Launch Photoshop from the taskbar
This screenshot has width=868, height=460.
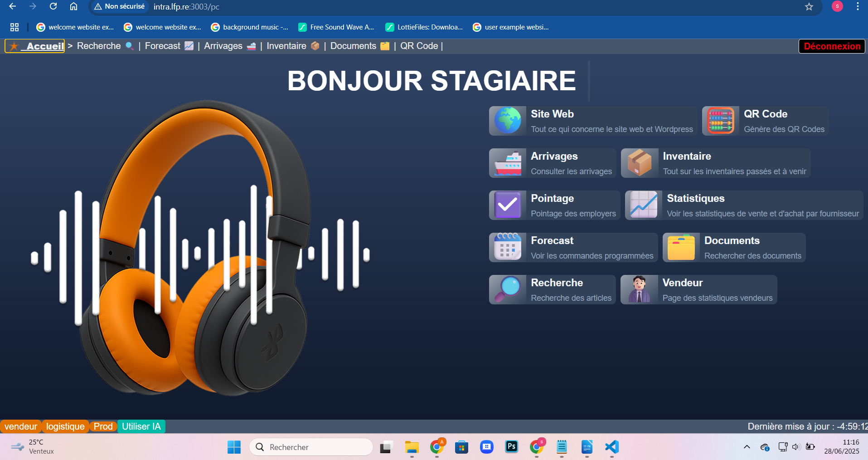(511, 447)
